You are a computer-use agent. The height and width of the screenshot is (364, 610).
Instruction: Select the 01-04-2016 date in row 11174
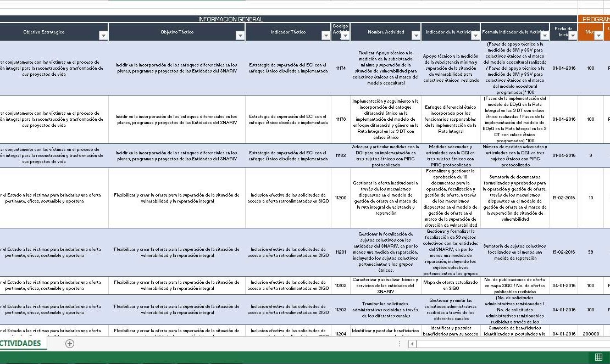[564, 68]
